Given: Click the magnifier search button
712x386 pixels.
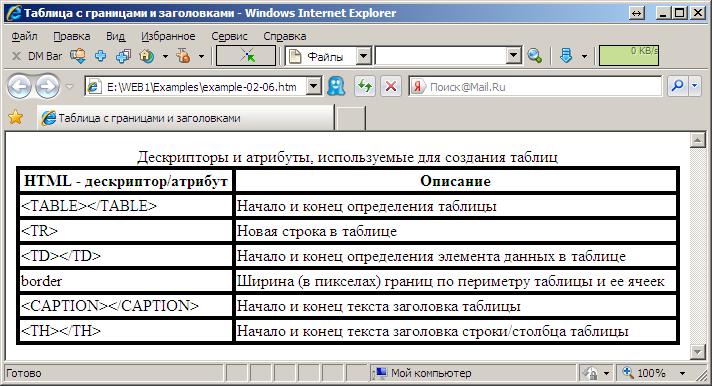Looking at the screenshot, I should click(x=677, y=86).
